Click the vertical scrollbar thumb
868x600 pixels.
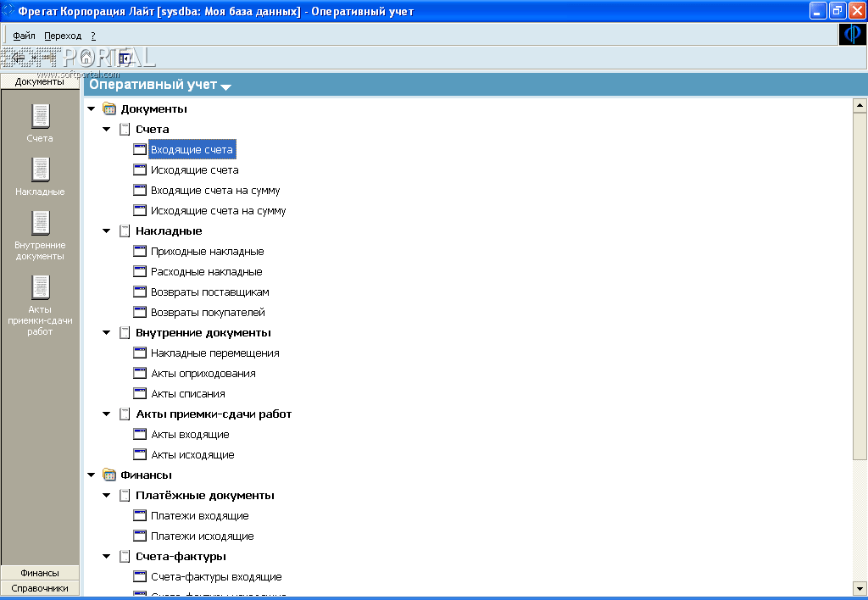tap(860, 286)
